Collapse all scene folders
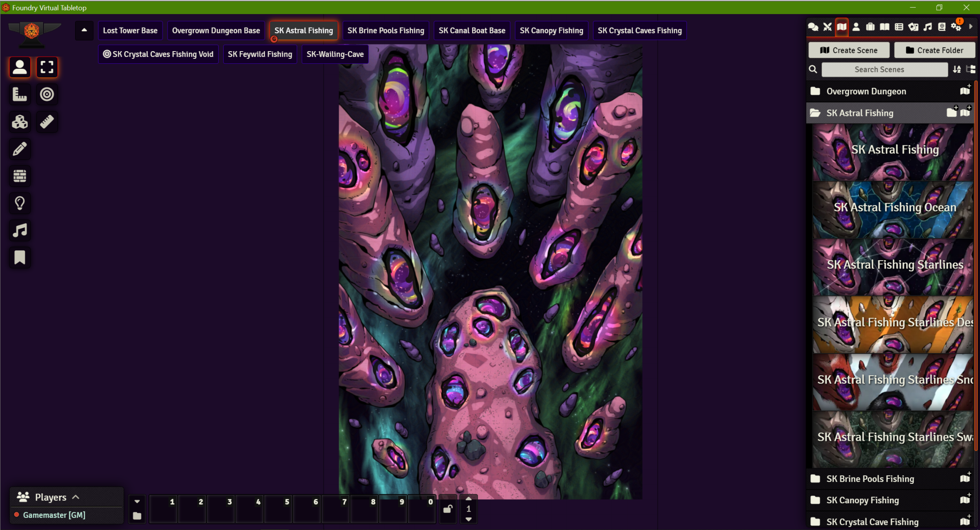The height and width of the screenshot is (530, 980). 971,69
